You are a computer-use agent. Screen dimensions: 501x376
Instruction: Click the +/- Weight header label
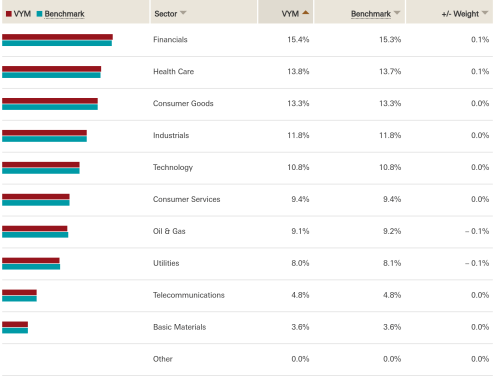coord(460,14)
